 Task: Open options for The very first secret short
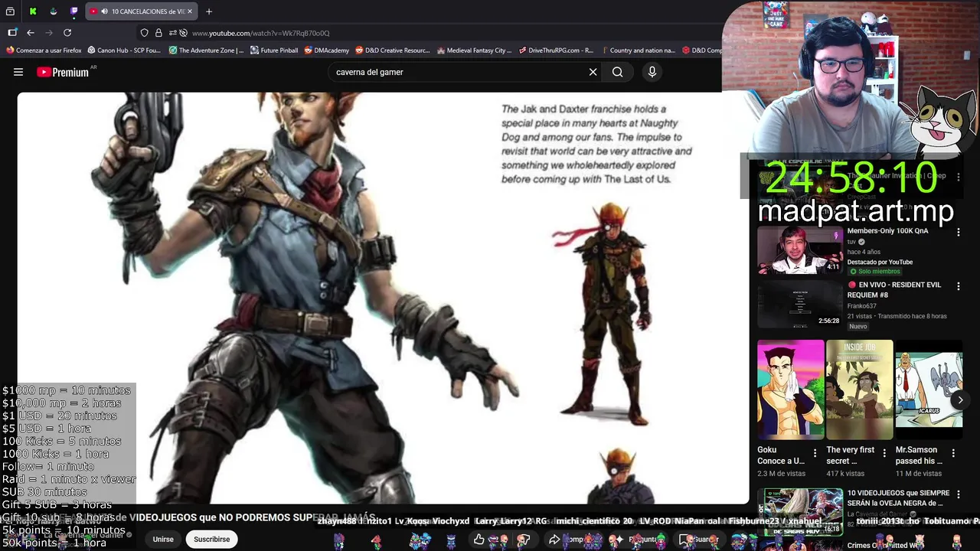point(884,453)
